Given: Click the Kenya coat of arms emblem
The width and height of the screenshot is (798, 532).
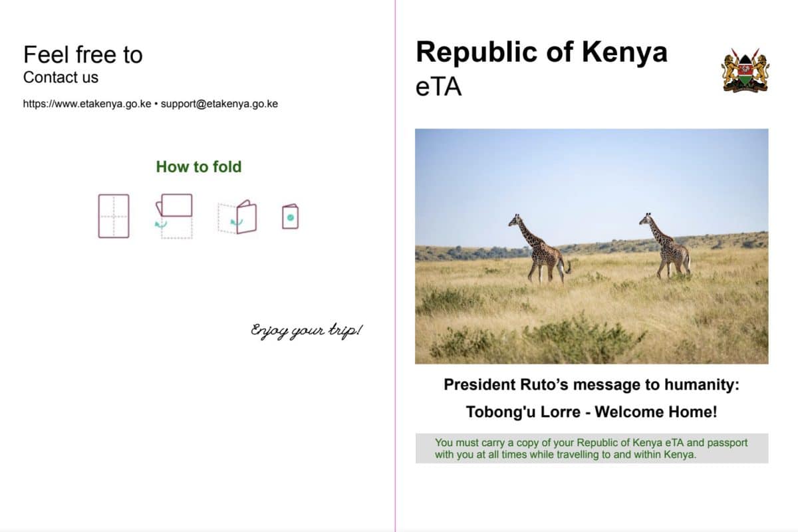Looking at the screenshot, I should click(745, 69).
